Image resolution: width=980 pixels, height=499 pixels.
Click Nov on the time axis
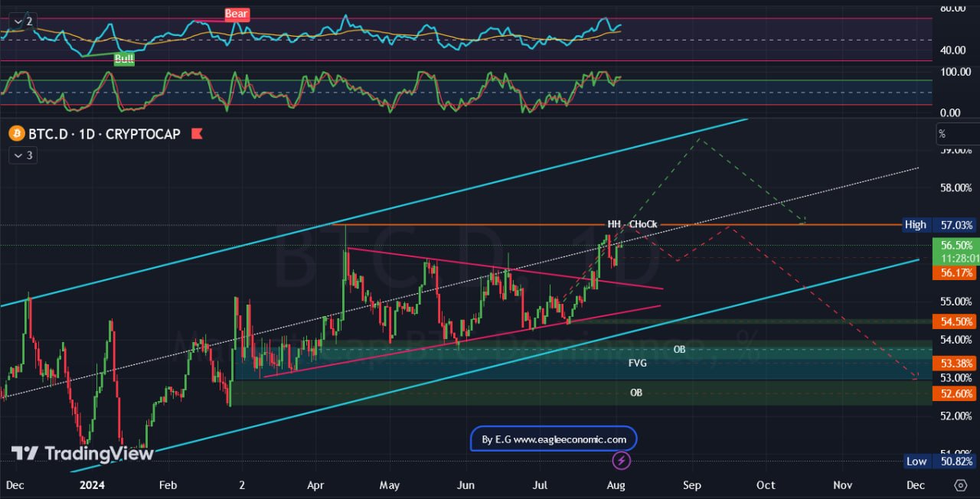point(842,485)
